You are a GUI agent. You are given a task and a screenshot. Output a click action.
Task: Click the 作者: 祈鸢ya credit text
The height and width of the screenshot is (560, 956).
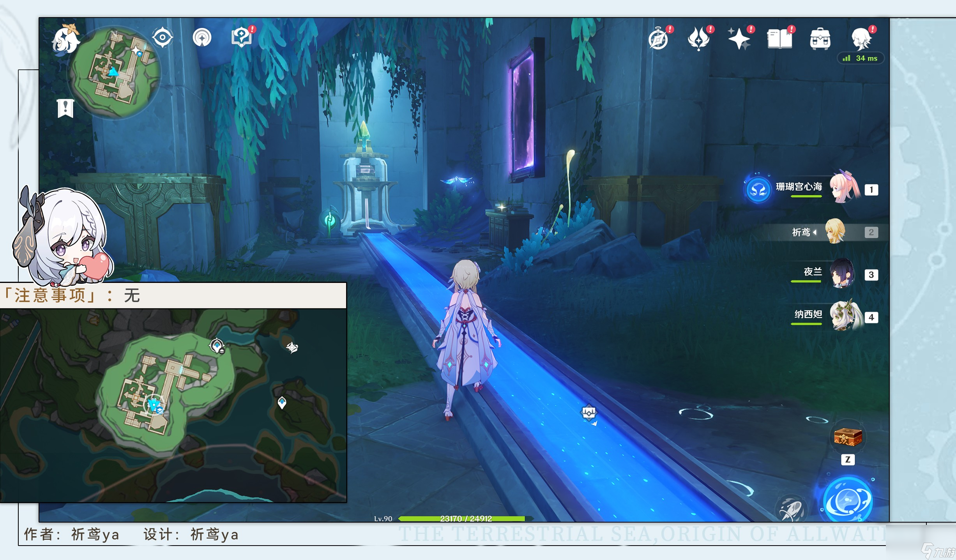click(71, 534)
